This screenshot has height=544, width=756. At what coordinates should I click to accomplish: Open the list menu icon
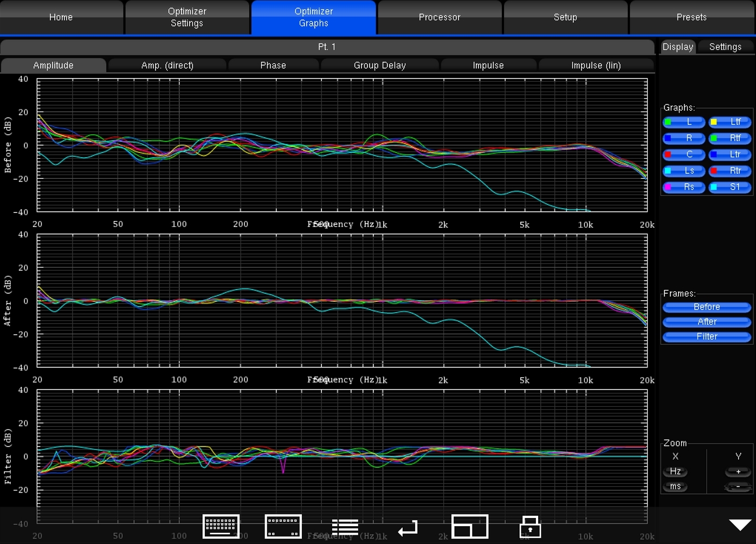pyautogui.click(x=345, y=527)
